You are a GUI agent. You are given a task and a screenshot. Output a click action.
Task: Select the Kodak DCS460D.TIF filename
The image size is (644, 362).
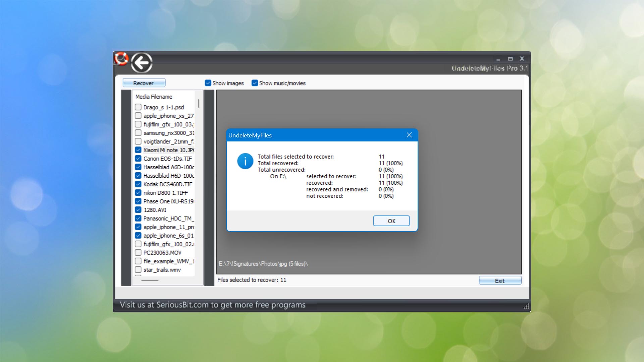tap(168, 184)
